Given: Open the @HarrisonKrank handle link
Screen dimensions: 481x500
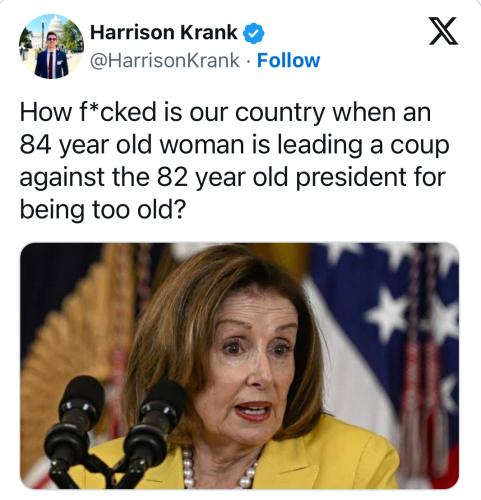Looking at the screenshot, I should [165, 60].
